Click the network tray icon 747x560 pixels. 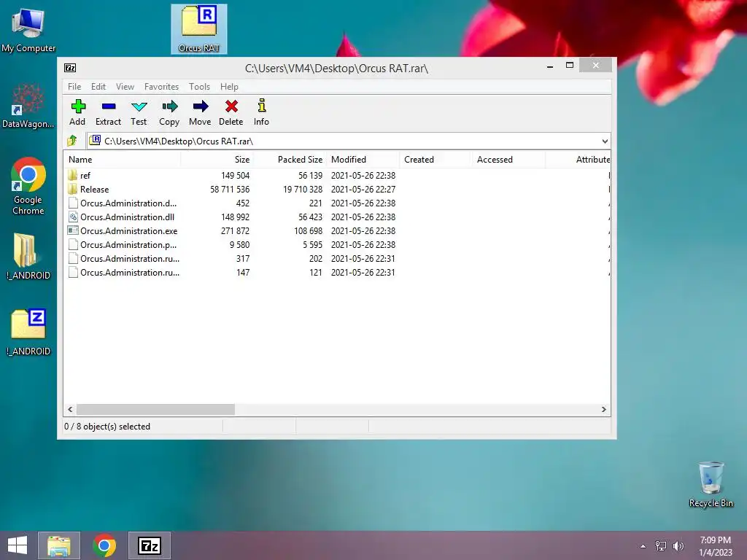pyautogui.click(x=661, y=545)
